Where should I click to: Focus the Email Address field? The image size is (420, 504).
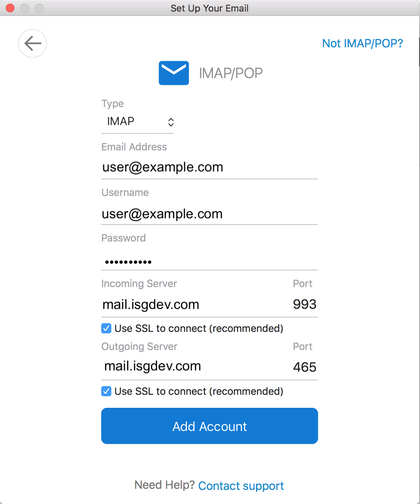point(210,167)
